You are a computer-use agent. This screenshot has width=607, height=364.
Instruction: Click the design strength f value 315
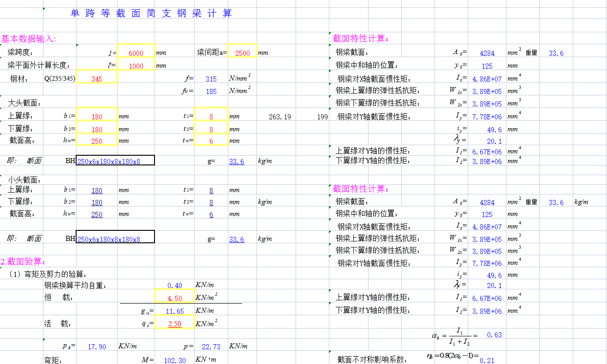coord(211,79)
